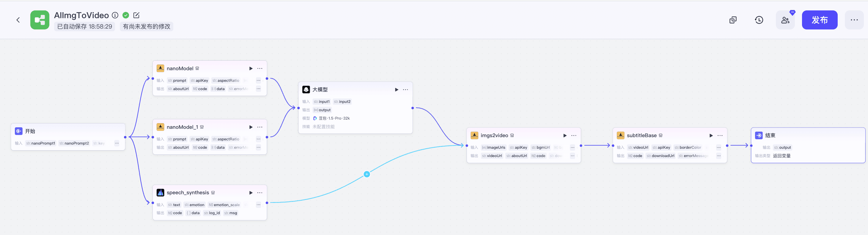Viewport: 868px width, 235px height.
Task: Click the duplicate workflow icon in header
Action: pyautogui.click(x=732, y=20)
